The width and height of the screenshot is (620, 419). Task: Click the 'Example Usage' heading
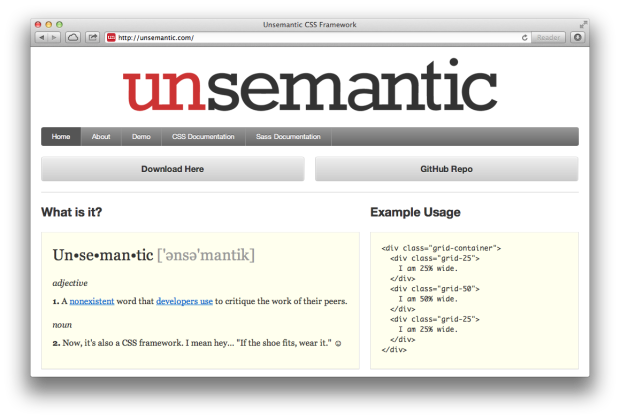coord(415,212)
